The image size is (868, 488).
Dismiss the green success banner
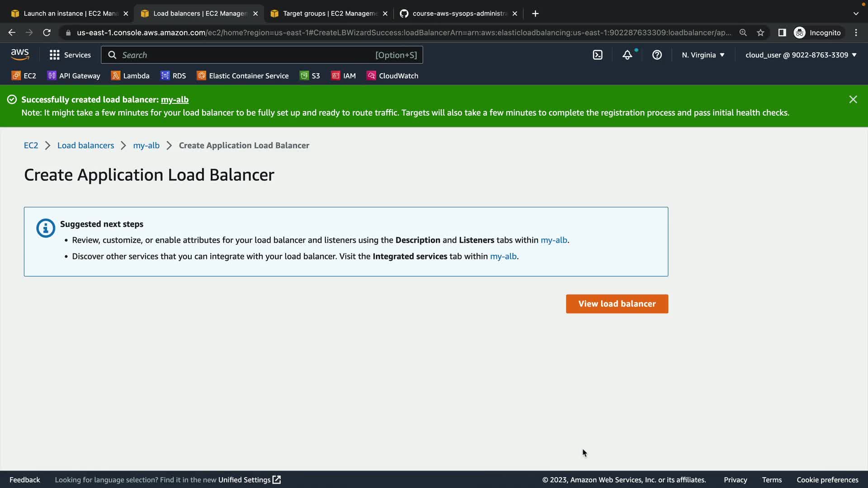pyautogui.click(x=853, y=99)
